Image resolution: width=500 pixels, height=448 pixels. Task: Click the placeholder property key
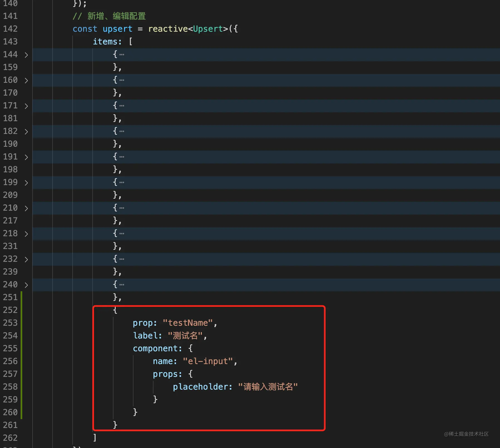pos(200,387)
